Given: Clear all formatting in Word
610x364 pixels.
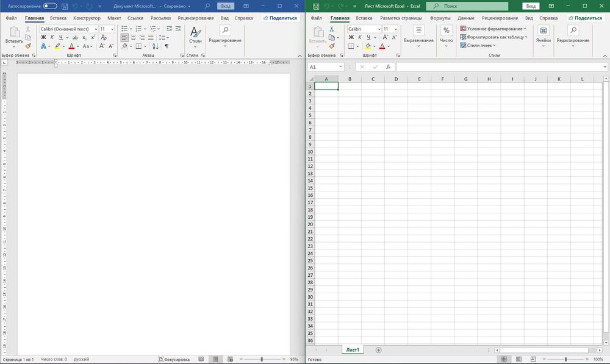Looking at the screenshot, I should (x=104, y=37).
